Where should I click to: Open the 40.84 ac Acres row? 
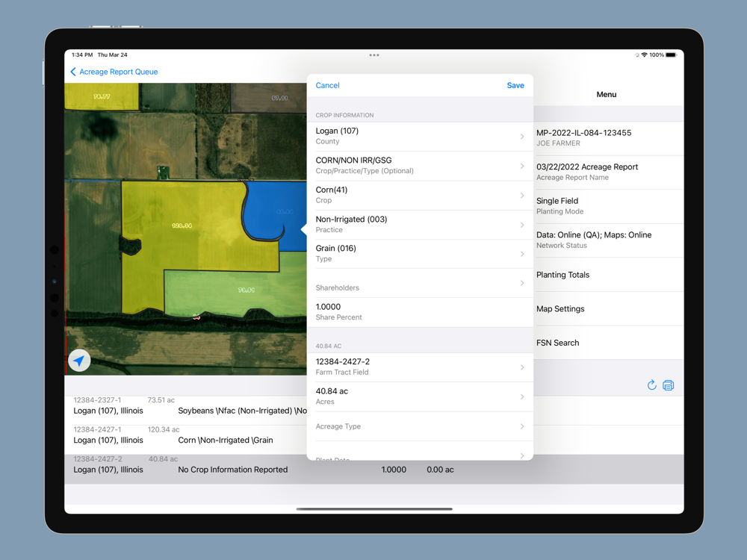coord(420,396)
